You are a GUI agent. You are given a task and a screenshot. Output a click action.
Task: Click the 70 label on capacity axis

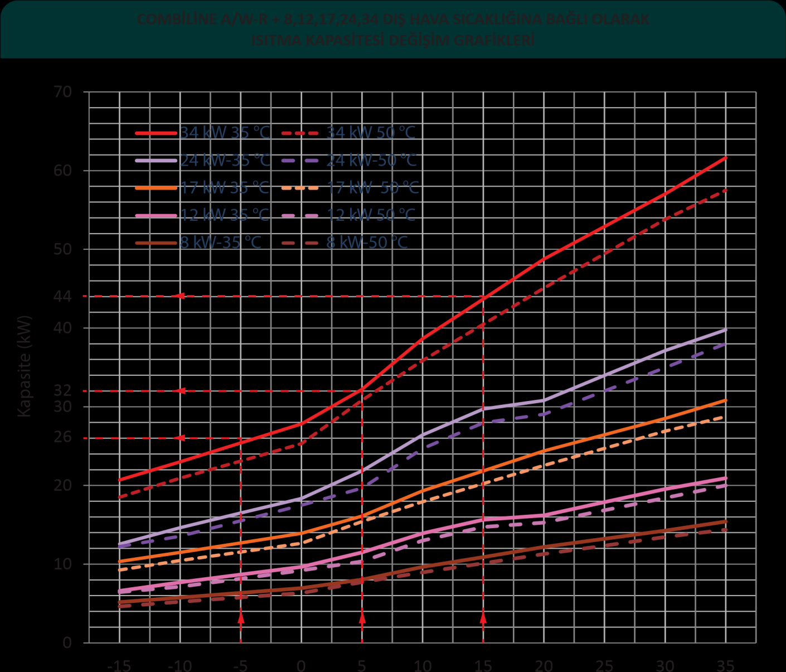point(64,91)
